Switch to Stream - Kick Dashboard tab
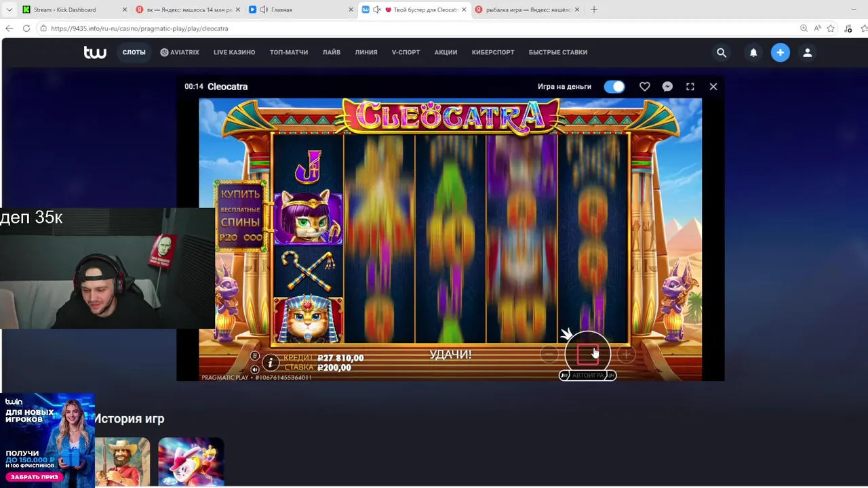The image size is (868, 488). pyautogui.click(x=73, y=9)
